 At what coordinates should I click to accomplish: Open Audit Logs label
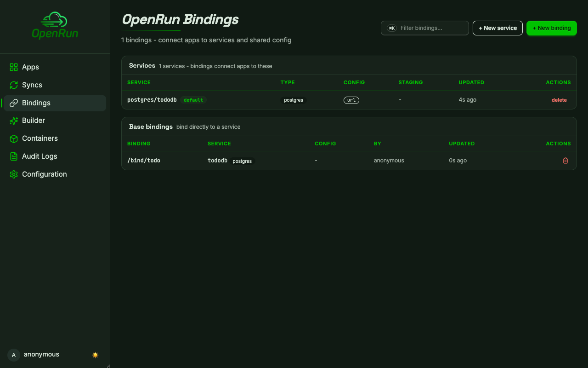[40, 156]
